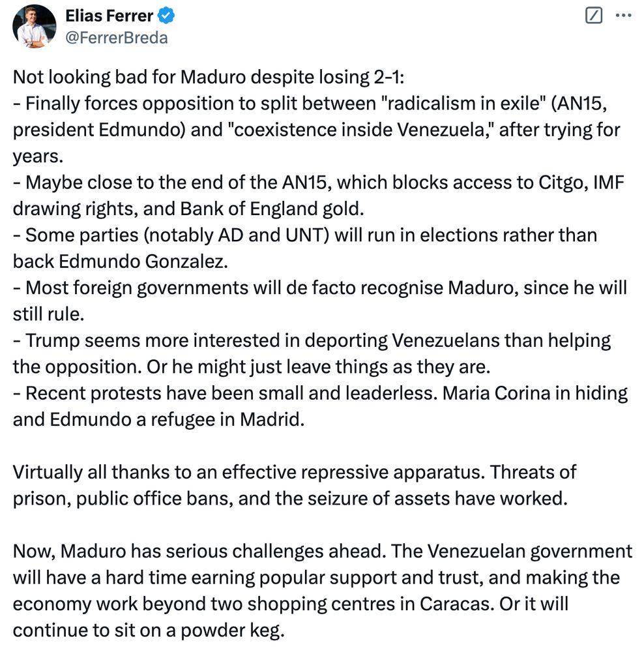
Task: Open the three-dot more options menu
Action: coord(624,16)
